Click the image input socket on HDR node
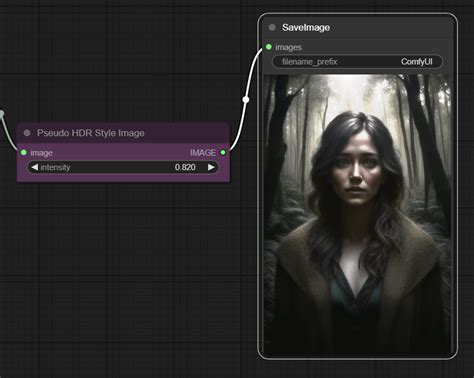 coord(24,152)
